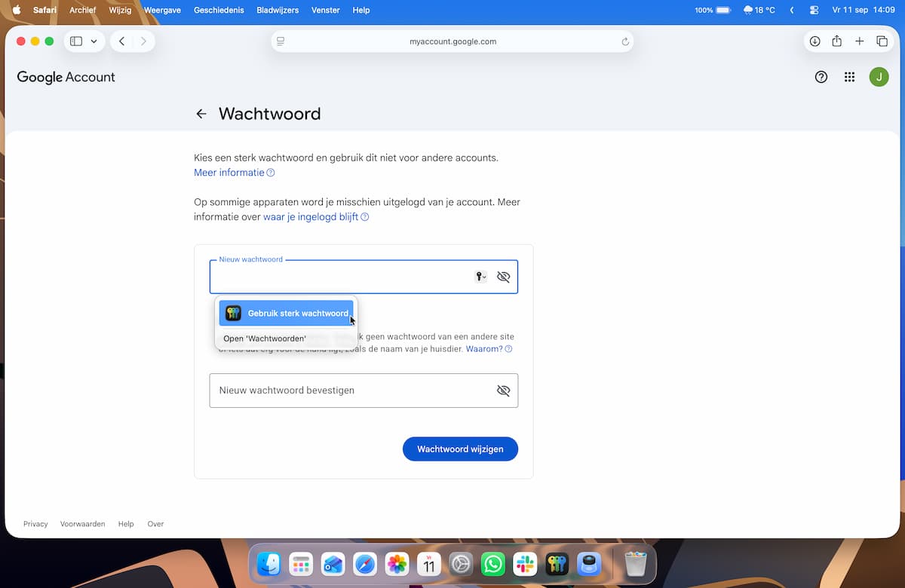Open the Google apps grid
Image resolution: width=905 pixels, height=588 pixels.
pos(850,77)
